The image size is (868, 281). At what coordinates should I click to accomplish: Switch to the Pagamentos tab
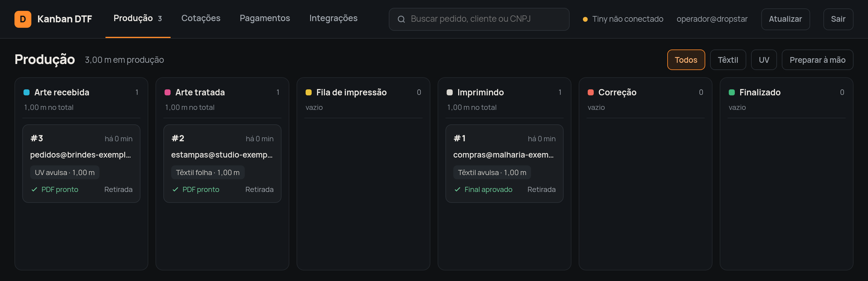click(x=265, y=18)
